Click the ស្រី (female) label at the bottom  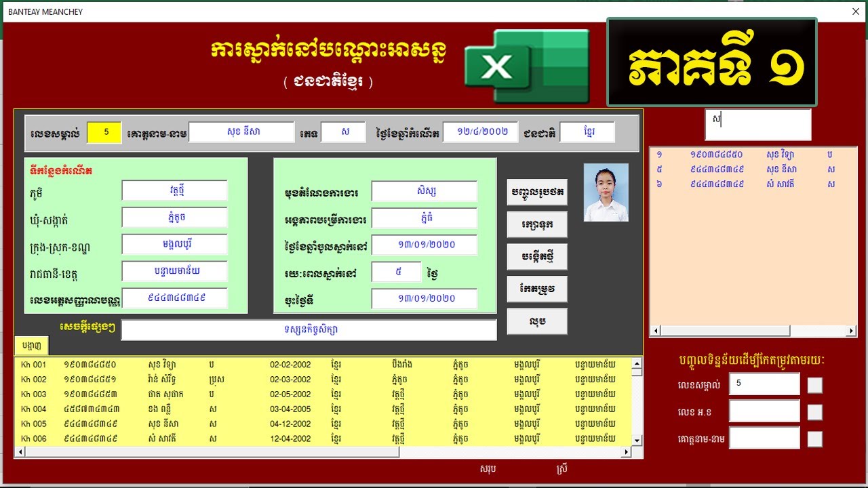561,468
